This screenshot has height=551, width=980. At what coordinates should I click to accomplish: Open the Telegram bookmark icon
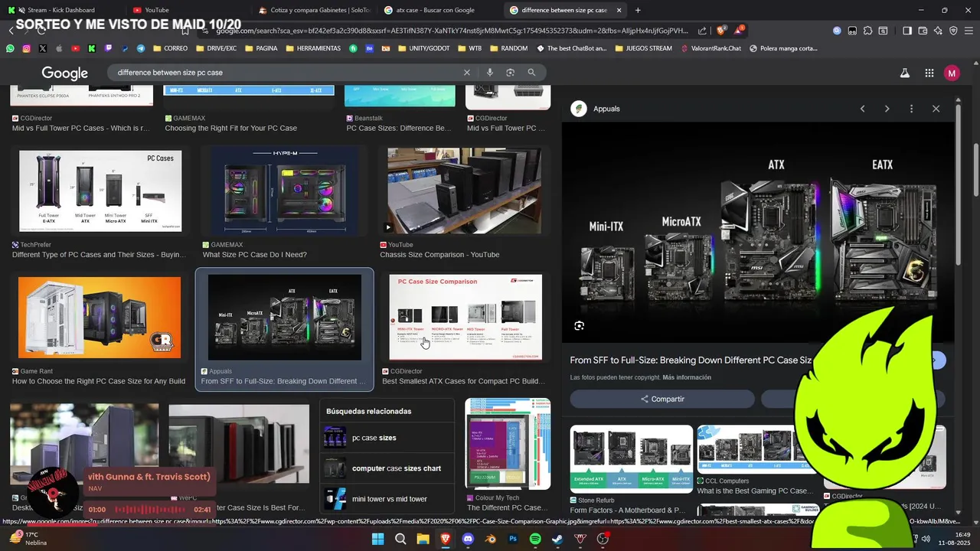tap(141, 48)
